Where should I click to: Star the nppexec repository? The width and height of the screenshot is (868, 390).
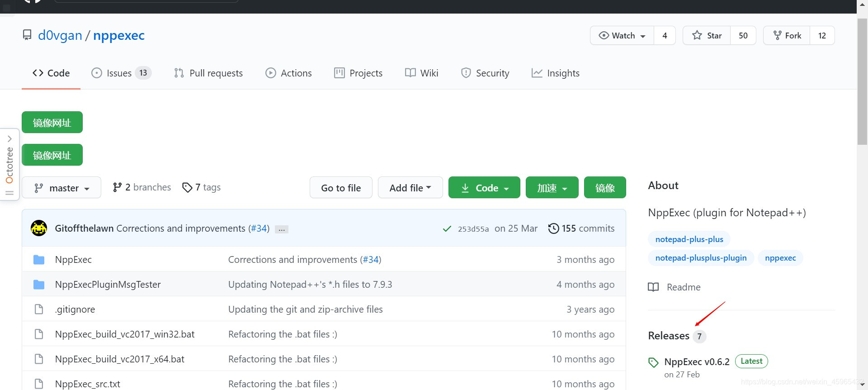tap(707, 35)
